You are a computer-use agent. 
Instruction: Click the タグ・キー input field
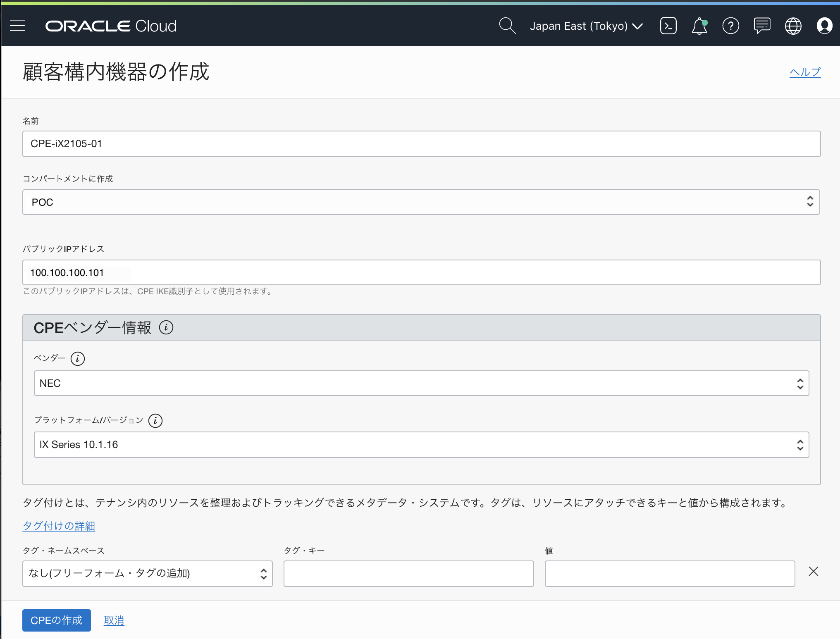[409, 574]
